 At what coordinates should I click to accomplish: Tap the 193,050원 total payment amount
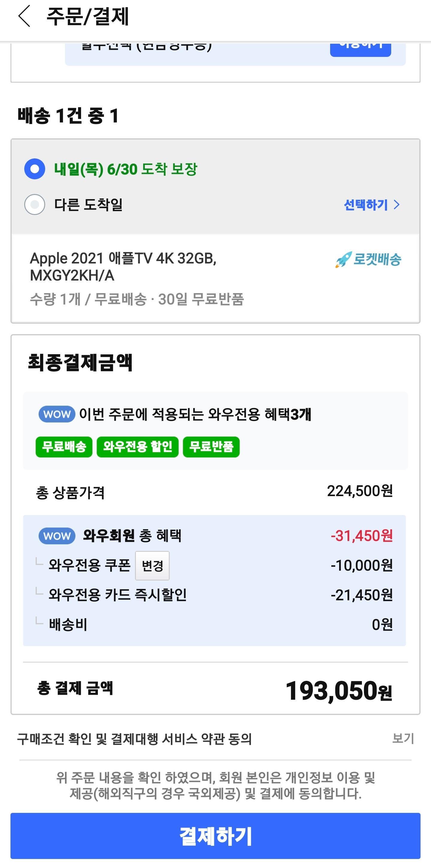pos(339,690)
